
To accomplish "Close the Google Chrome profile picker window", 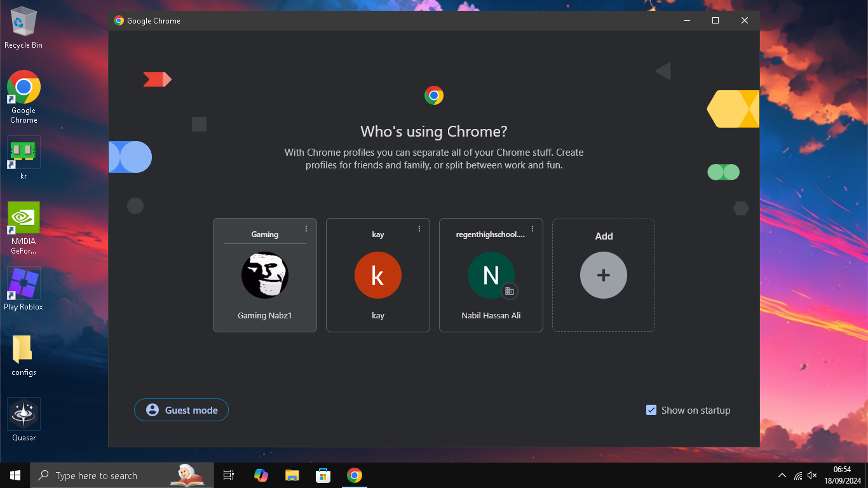I will pos(745,20).
